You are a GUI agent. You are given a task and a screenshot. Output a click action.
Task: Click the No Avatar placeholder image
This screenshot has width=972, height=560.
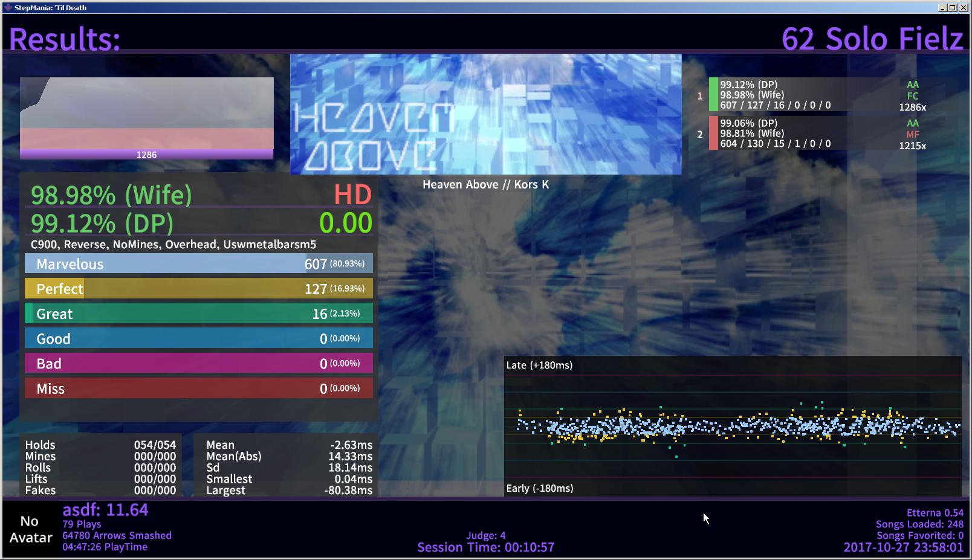coord(30,529)
